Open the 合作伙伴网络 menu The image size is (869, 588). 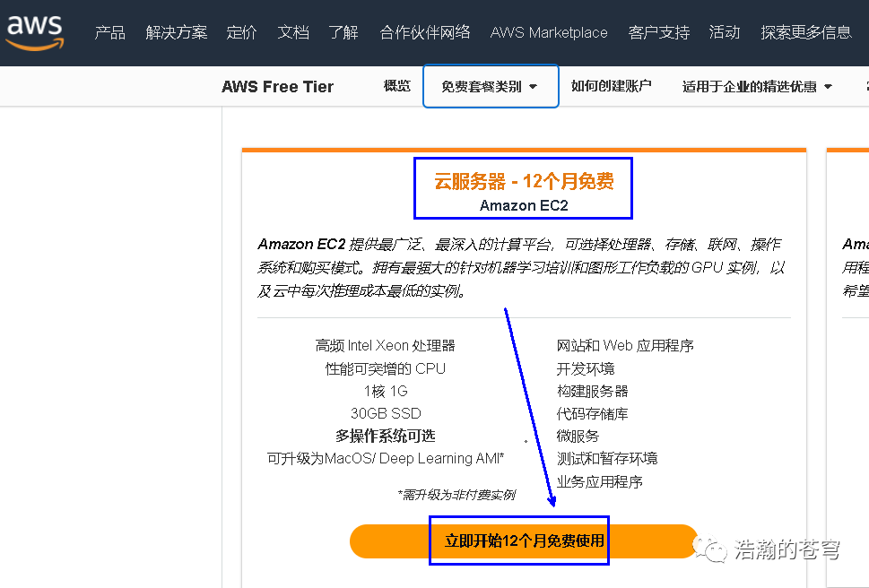(x=425, y=32)
